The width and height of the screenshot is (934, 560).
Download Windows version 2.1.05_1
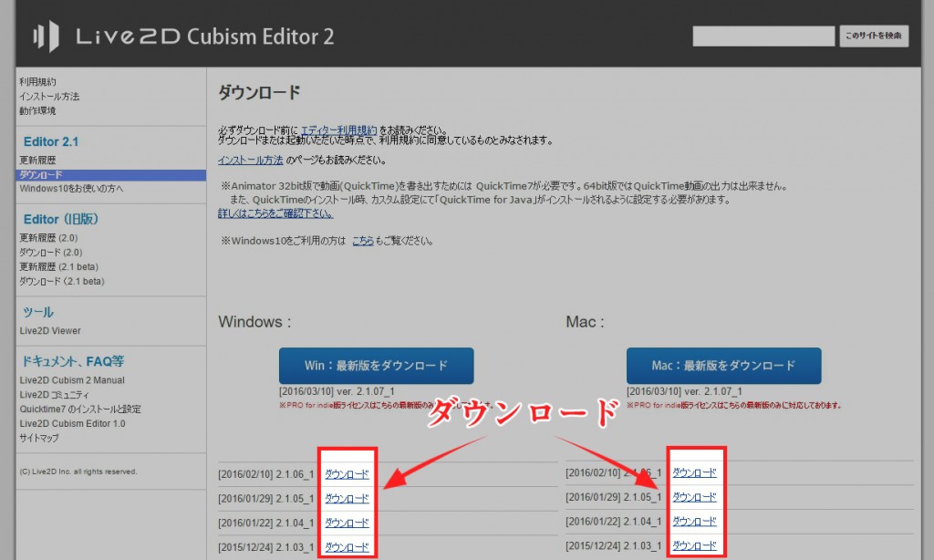coord(347,498)
